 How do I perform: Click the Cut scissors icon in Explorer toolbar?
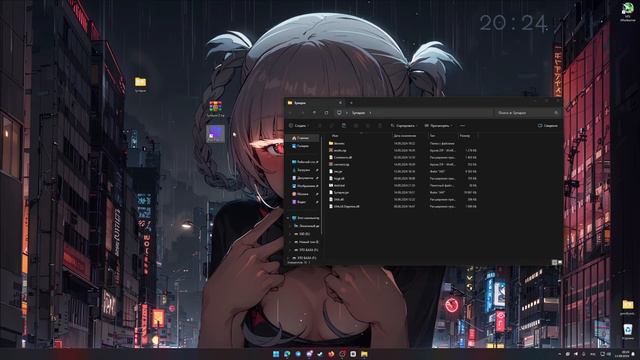pos(320,126)
